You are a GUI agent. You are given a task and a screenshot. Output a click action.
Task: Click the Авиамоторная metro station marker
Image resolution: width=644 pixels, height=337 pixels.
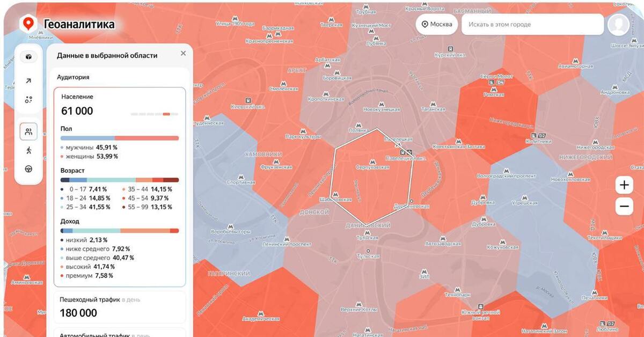(x=576, y=60)
